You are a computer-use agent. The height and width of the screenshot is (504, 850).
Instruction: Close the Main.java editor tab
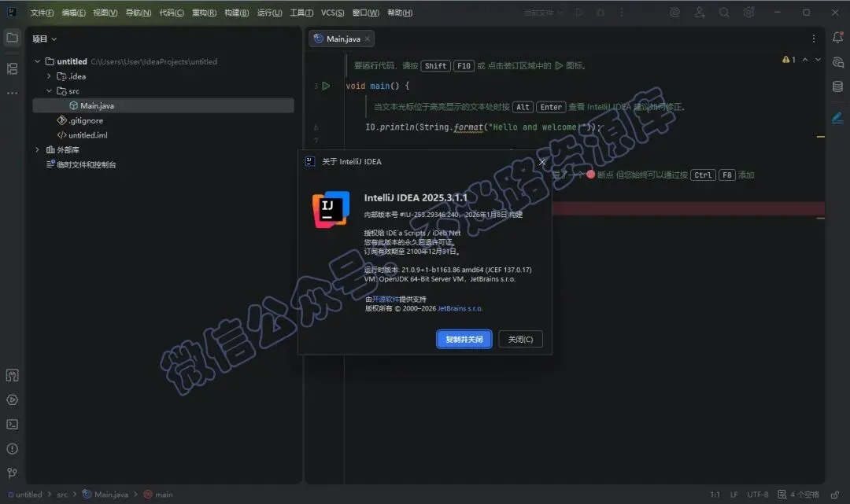(x=367, y=39)
